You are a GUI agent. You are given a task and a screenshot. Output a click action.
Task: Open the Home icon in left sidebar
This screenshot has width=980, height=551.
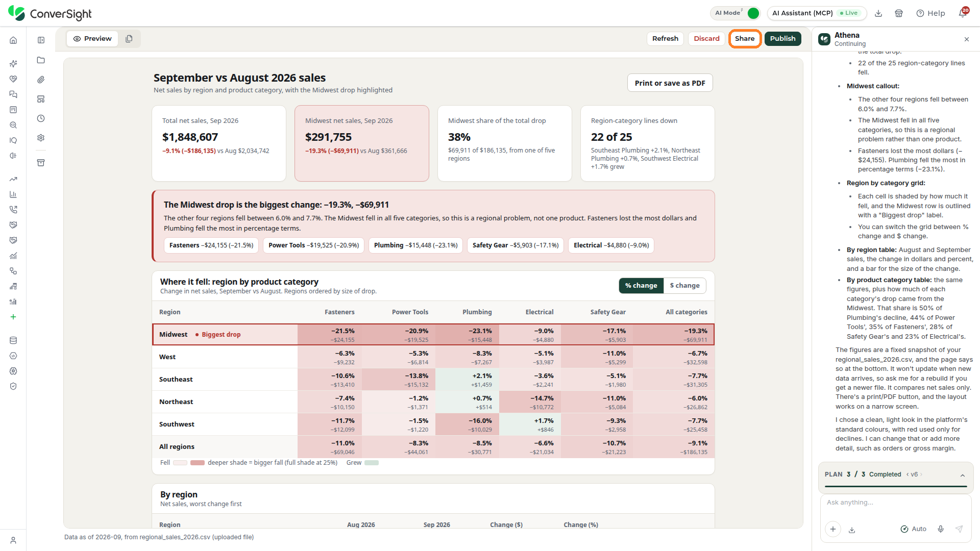[x=13, y=40]
